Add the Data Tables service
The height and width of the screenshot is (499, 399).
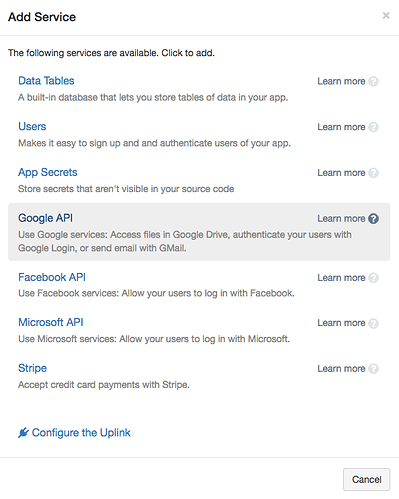coord(46,81)
